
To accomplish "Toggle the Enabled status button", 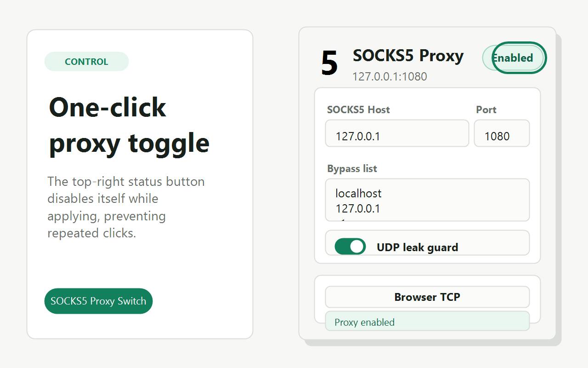I will click(x=514, y=58).
